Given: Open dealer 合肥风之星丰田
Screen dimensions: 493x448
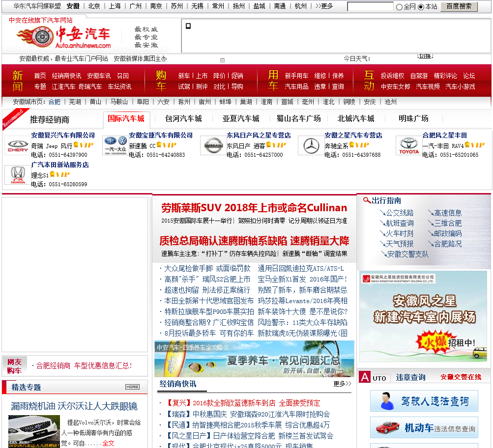Looking at the screenshot, I should click(x=444, y=135).
